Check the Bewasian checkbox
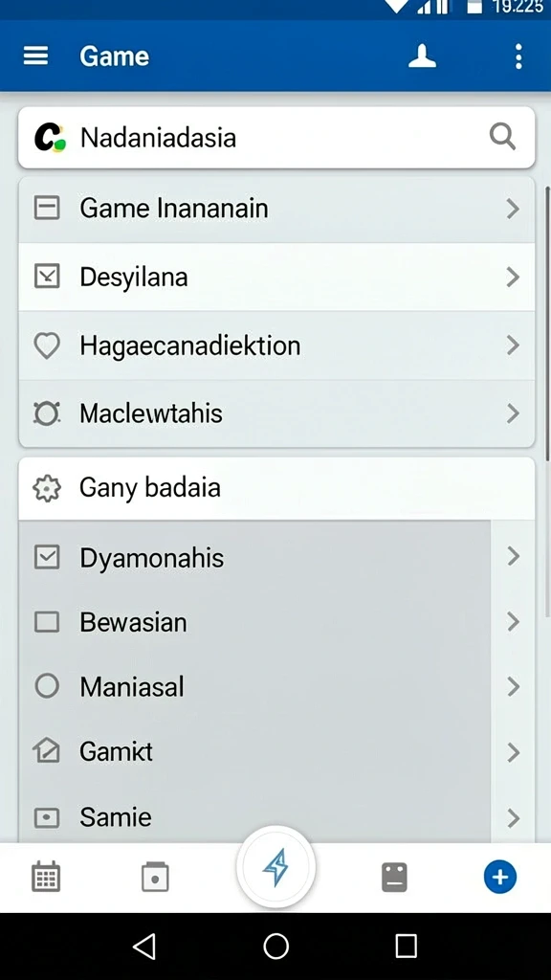This screenshot has width=551, height=980. (x=47, y=622)
